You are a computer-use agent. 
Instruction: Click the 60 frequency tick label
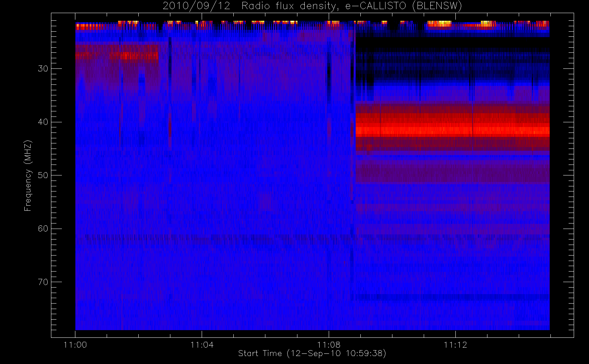point(43,229)
